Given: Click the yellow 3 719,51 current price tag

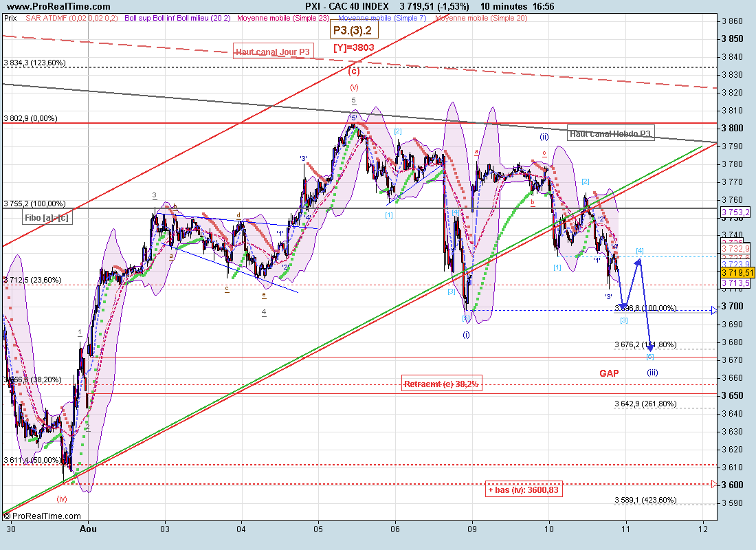Looking at the screenshot, I should tap(736, 272).
